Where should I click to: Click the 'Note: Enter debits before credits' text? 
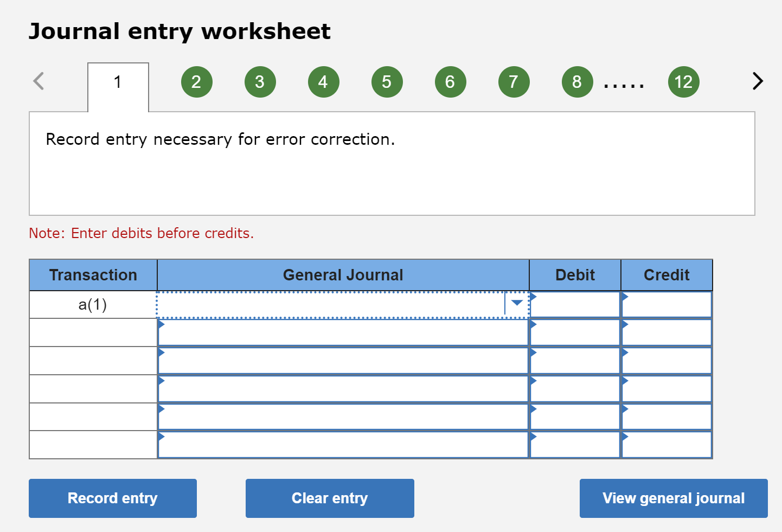coord(142,233)
